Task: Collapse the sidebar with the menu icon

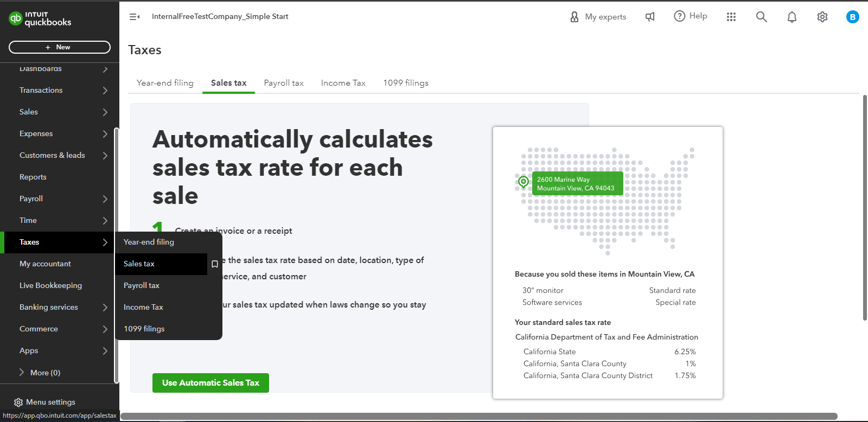Action: (x=135, y=17)
